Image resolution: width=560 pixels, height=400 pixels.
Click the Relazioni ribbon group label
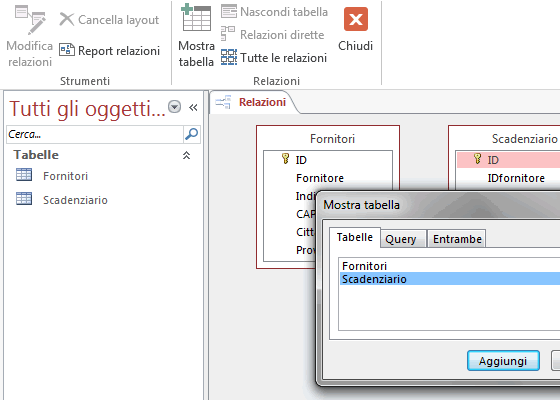[276, 81]
